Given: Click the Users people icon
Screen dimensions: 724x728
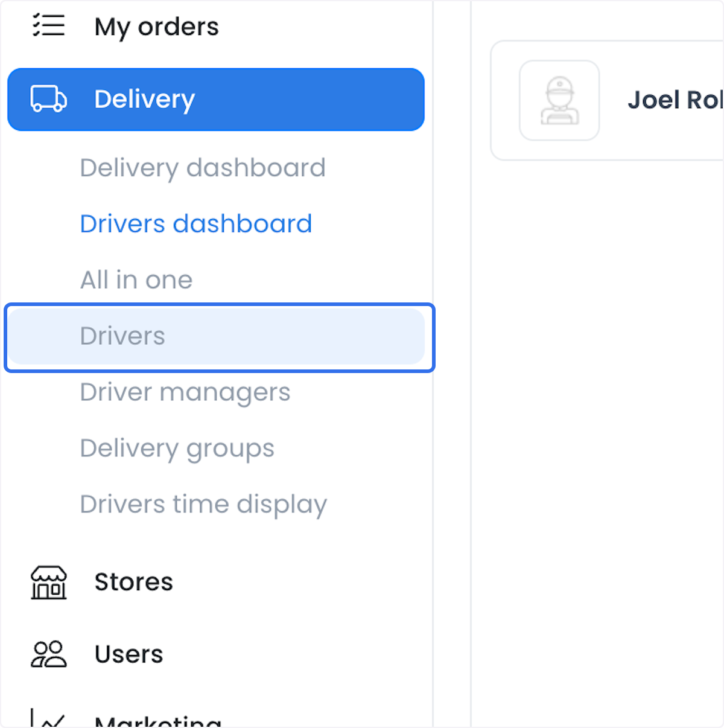Looking at the screenshot, I should point(49,654).
